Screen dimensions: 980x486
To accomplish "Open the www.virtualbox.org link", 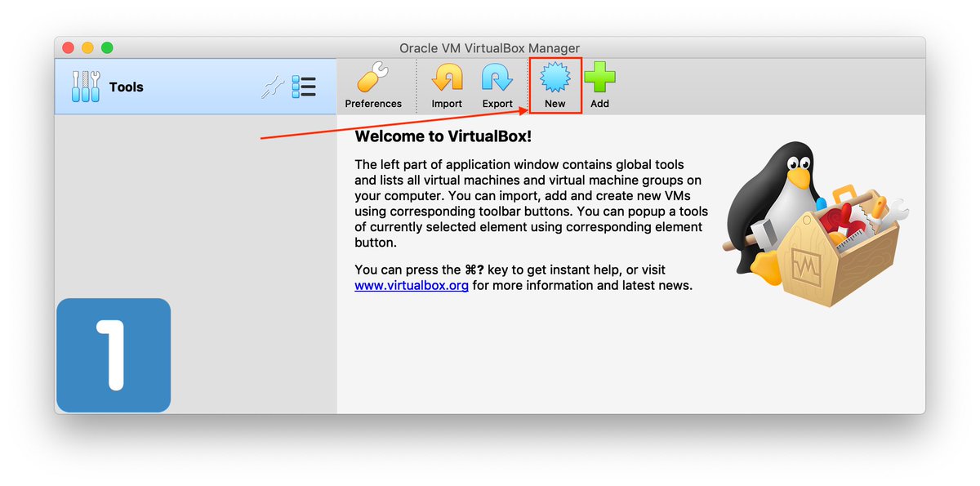I will 412,286.
